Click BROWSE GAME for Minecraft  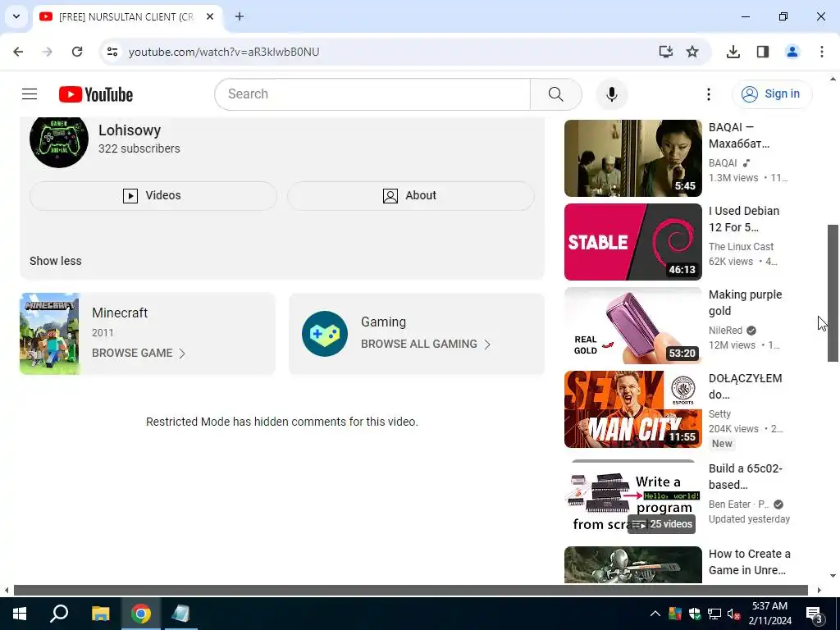[x=138, y=353]
